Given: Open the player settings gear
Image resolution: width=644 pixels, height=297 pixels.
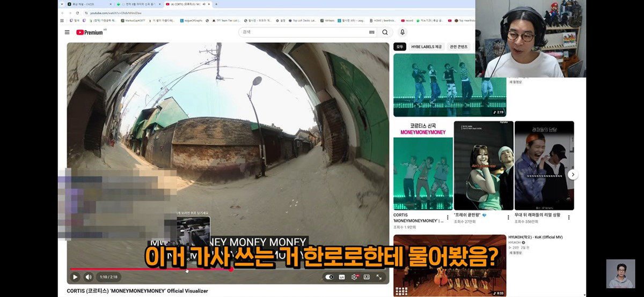Looking at the screenshot, I should click(354, 277).
